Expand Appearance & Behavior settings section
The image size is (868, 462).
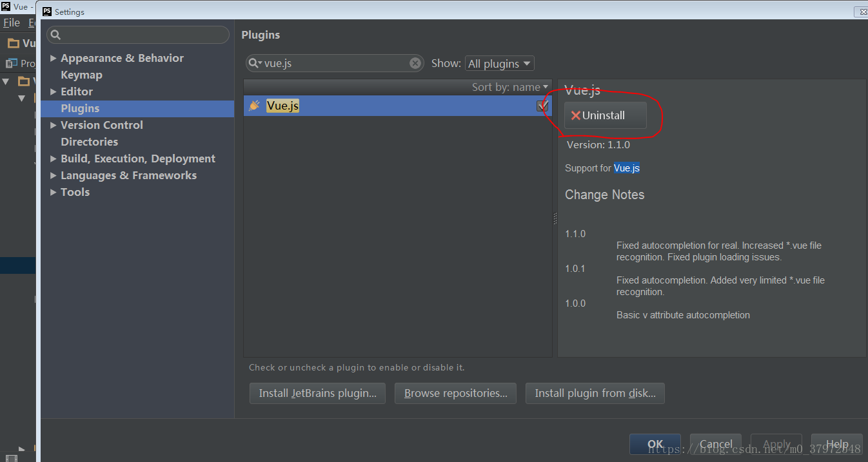[53, 58]
